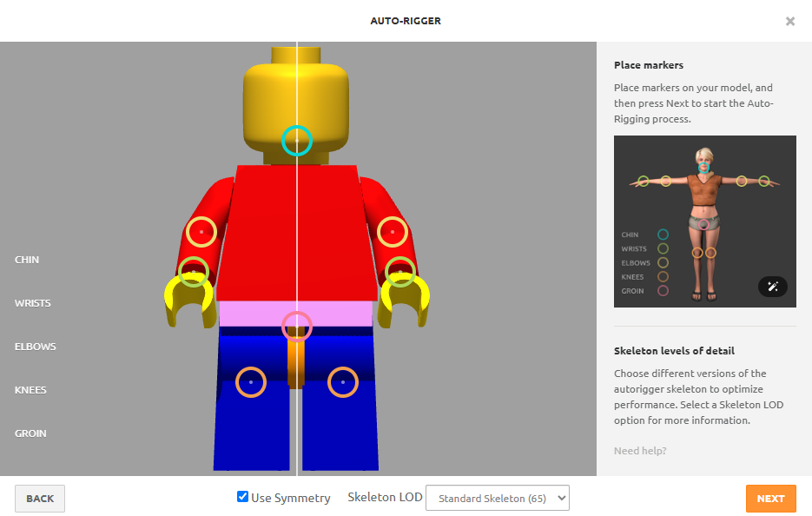Viewport: 812px width, 516px height.
Task: Select the green wrist marker by the right-side hand
Action: tap(400, 272)
